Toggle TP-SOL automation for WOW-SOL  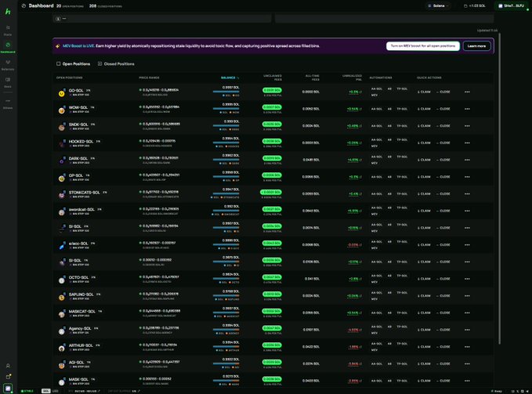tap(402, 109)
